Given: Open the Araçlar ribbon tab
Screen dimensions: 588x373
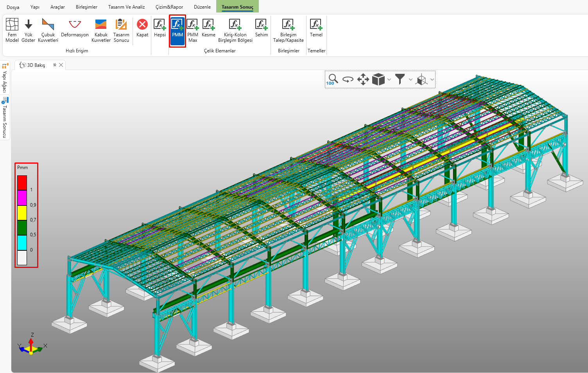Looking at the screenshot, I should [x=57, y=7].
